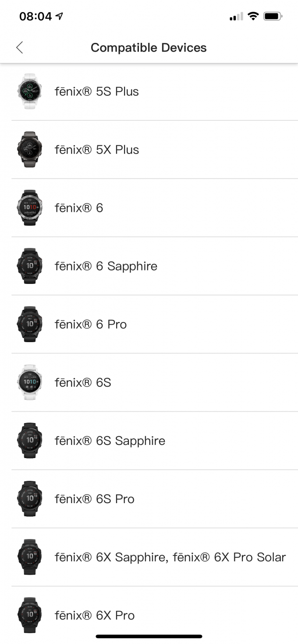Tap the fēnix 6 watch icon
The image size is (298, 644).
point(30,208)
